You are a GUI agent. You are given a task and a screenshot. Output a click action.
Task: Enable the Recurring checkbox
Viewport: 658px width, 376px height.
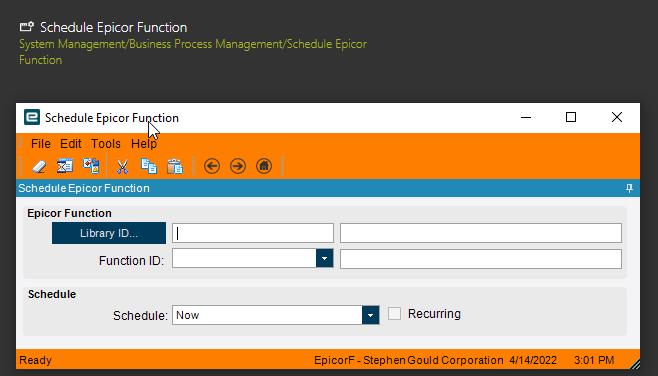[x=394, y=313]
